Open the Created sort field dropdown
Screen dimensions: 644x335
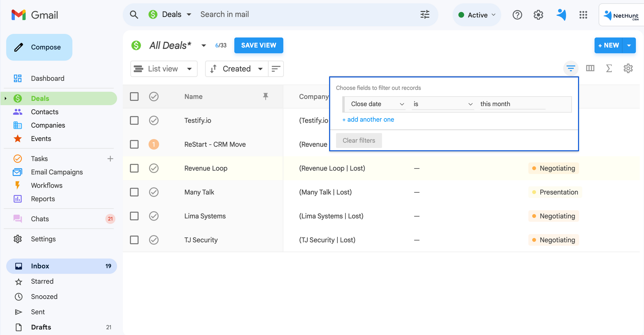[237, 69]
